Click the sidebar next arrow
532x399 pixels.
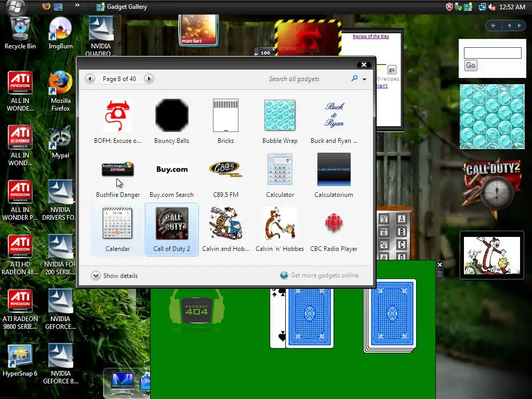click(519, 25)
